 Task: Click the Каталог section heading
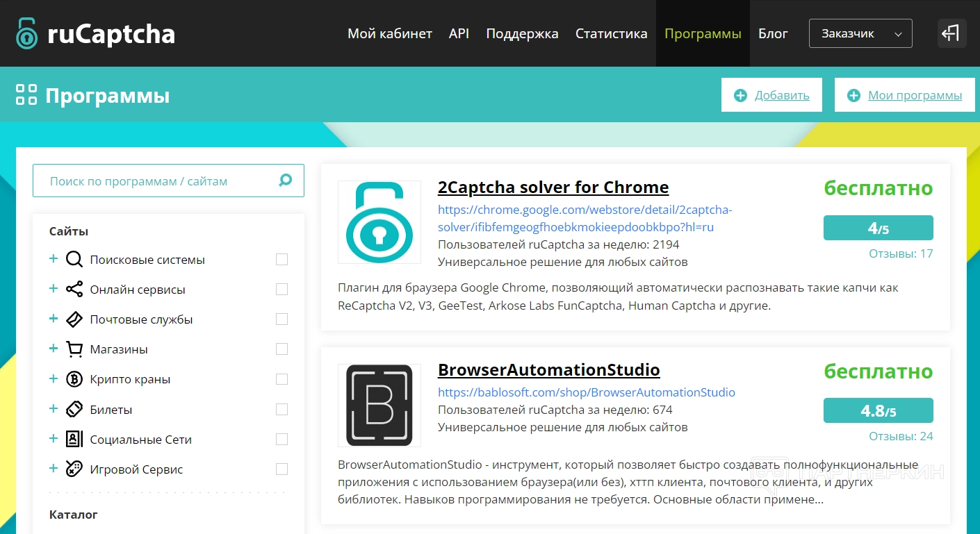74,515
